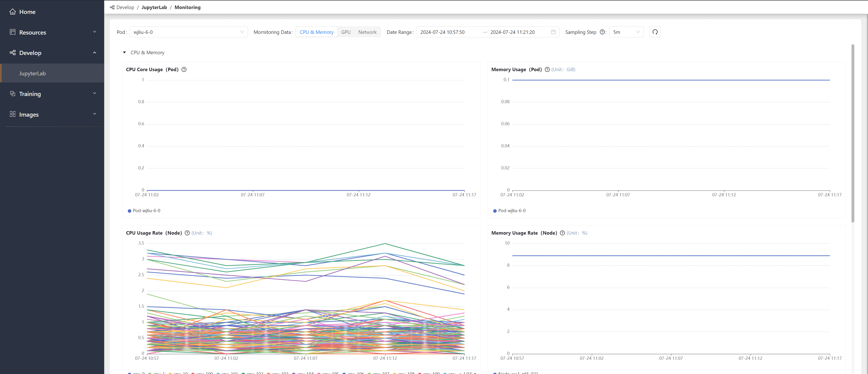The image size is (868, 374).
Task: Click the '(Unit: GiB)' label
Action: point(563,70)
